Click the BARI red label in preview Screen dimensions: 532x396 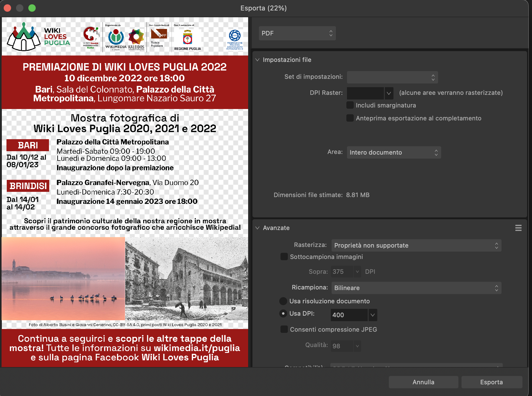(28, 145)
